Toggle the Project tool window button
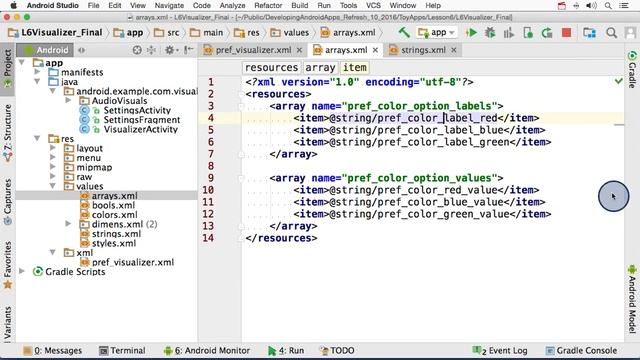Screen dimensions: 640x360 (8, 69)
